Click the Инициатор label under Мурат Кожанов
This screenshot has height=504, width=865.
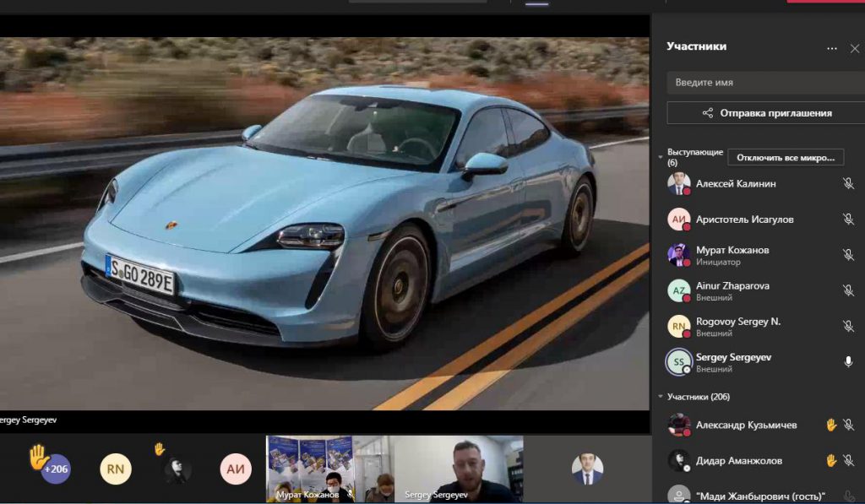click(x=718, y=262)
